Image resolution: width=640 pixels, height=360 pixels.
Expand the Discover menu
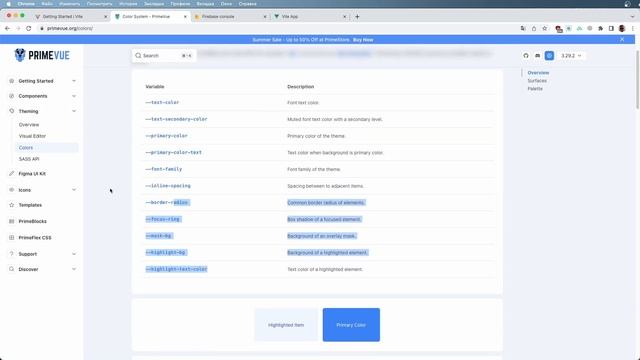pyautogui.click(x=42, y=269)
